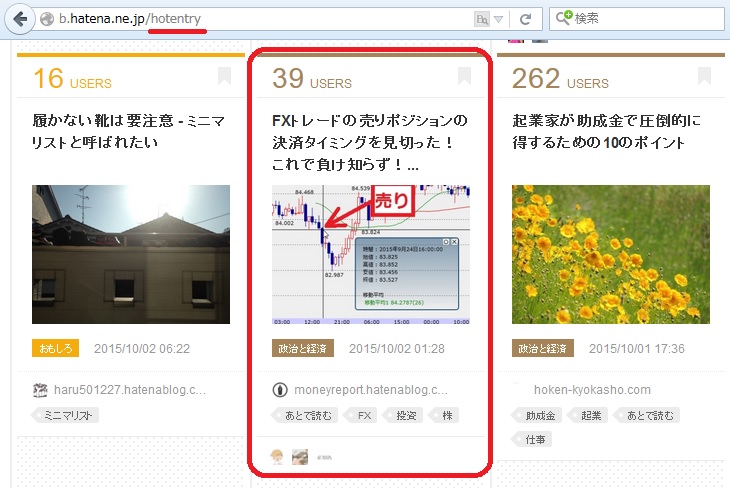730x488 pixels.
Task: Select the FX tag
Action: (x=361, y=415)
